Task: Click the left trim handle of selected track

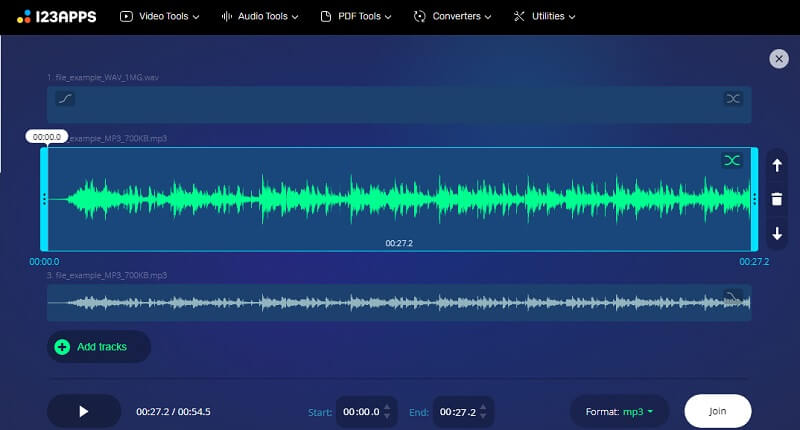Action: pyautogui.click(x=44, y=199)
